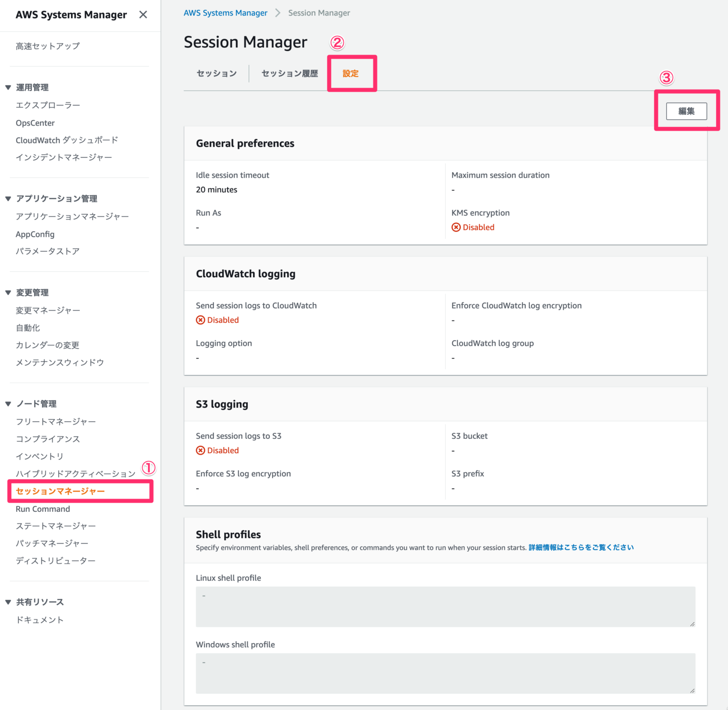Switch to the セッション tab

[x=216, y=73]
